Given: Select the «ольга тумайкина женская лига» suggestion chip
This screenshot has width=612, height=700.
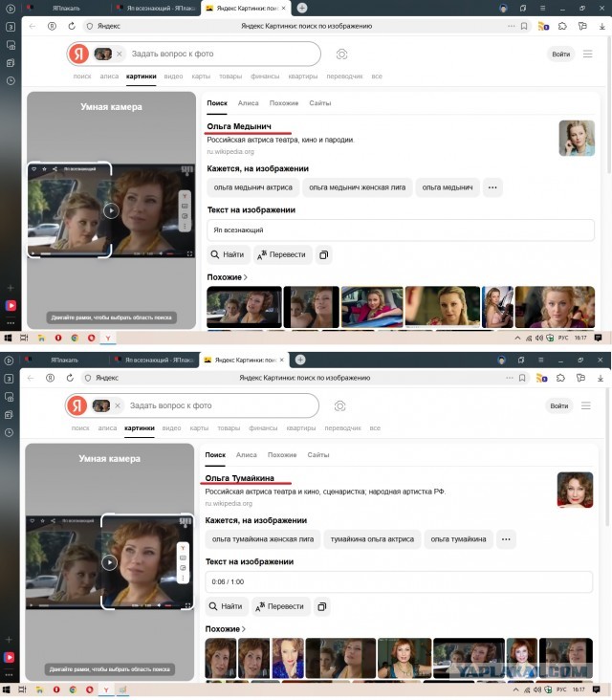Looking at the screenshot, I should tap(262, 539).
